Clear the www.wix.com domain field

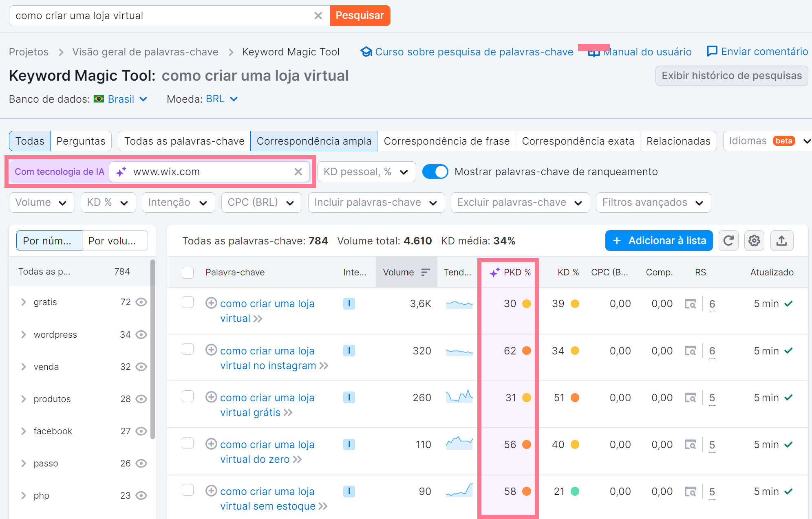[298, 172]
